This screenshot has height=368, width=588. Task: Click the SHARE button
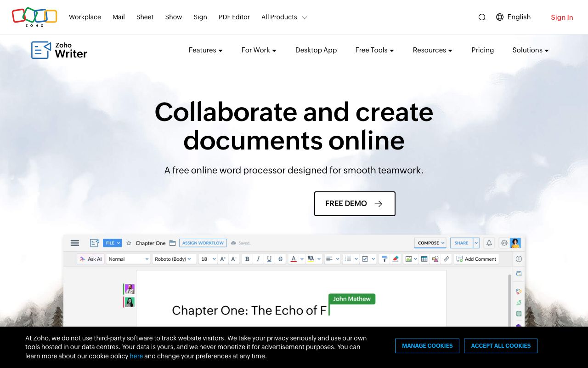(x=462, y=243)
